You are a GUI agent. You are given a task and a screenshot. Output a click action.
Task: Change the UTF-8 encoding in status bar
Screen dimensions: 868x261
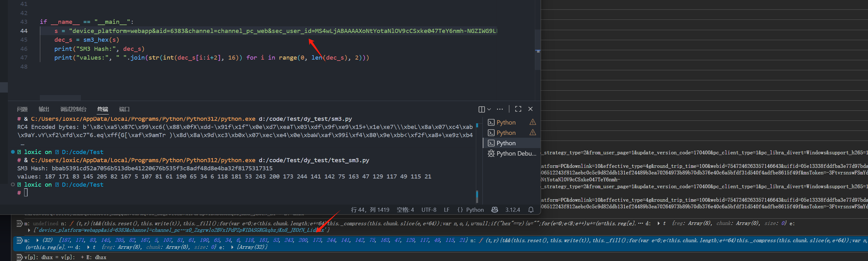pos(429,210)
